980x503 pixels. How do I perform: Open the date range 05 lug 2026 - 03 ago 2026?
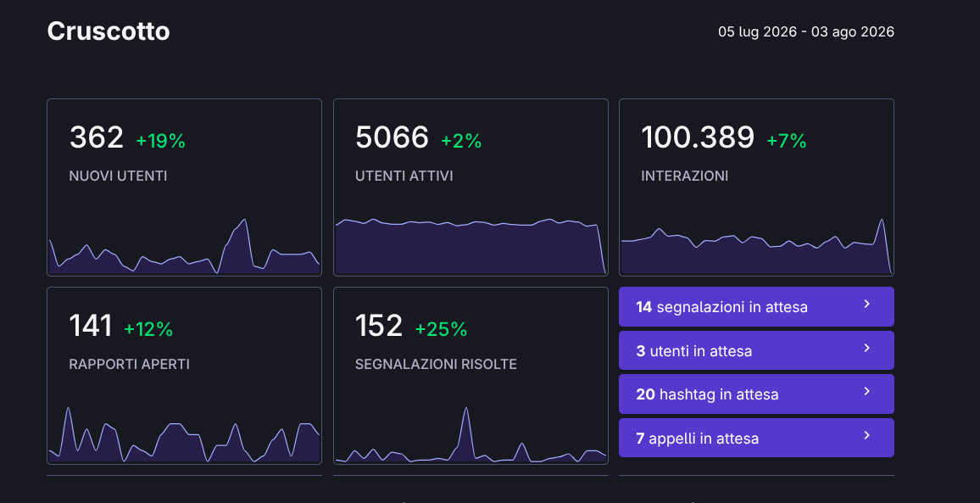pyautogui.click(x=805, y=32)
